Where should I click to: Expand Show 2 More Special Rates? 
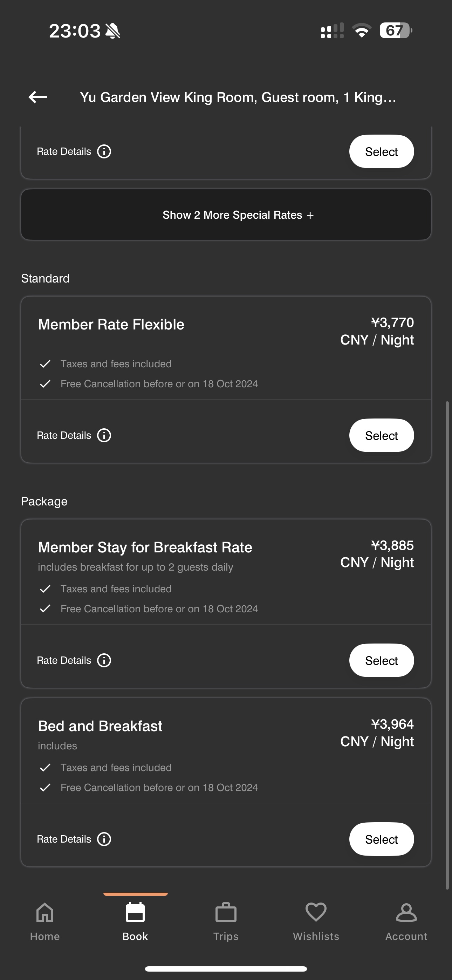226,215
